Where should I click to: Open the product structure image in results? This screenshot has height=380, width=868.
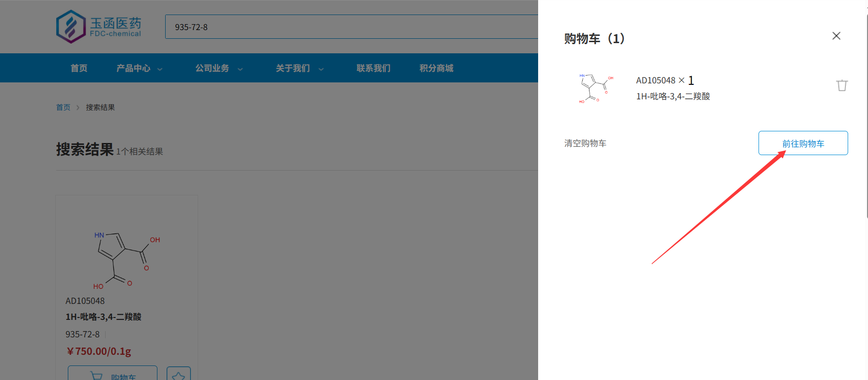point(126,260)
